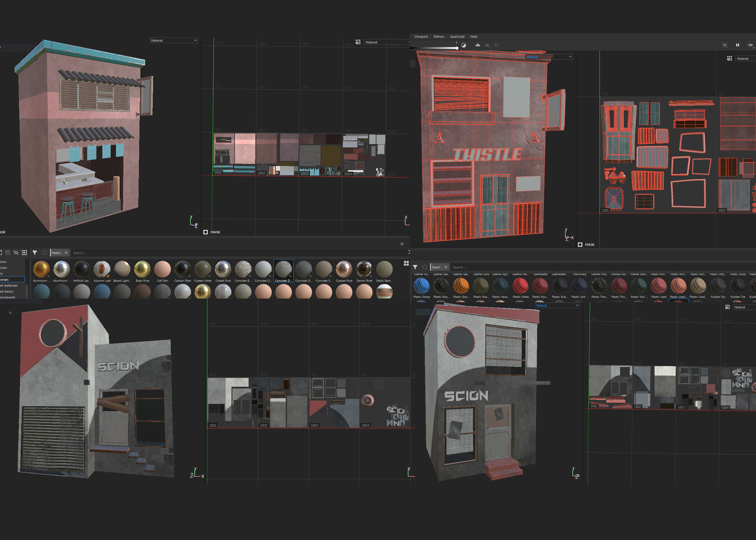Pause the texturing engine with the pause toggle
Image resolution: width=756 pixels, height=540 pixels.
pos(737,45)
